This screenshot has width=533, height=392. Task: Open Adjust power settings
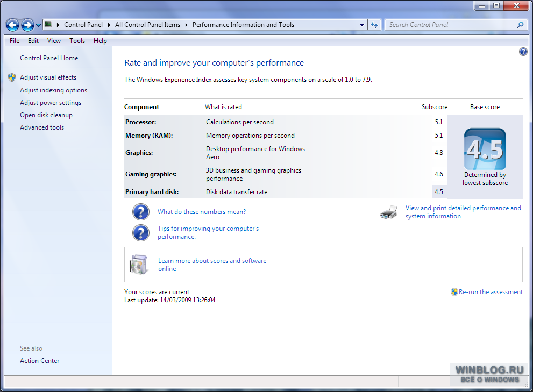pos(51,103)
